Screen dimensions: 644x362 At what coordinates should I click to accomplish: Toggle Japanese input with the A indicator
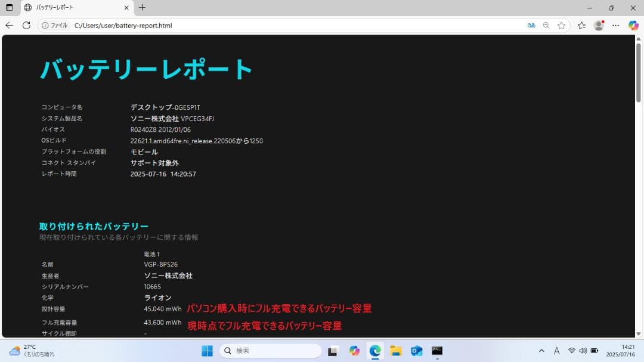coord(556,351)
